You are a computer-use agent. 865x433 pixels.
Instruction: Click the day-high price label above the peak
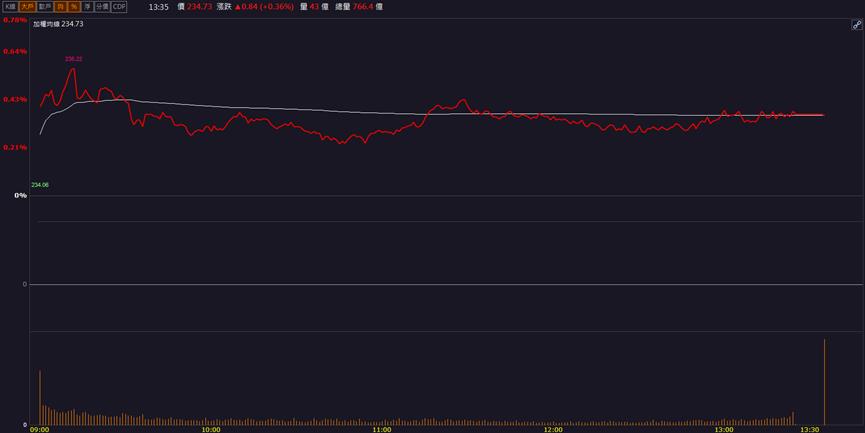pos(73,58)
